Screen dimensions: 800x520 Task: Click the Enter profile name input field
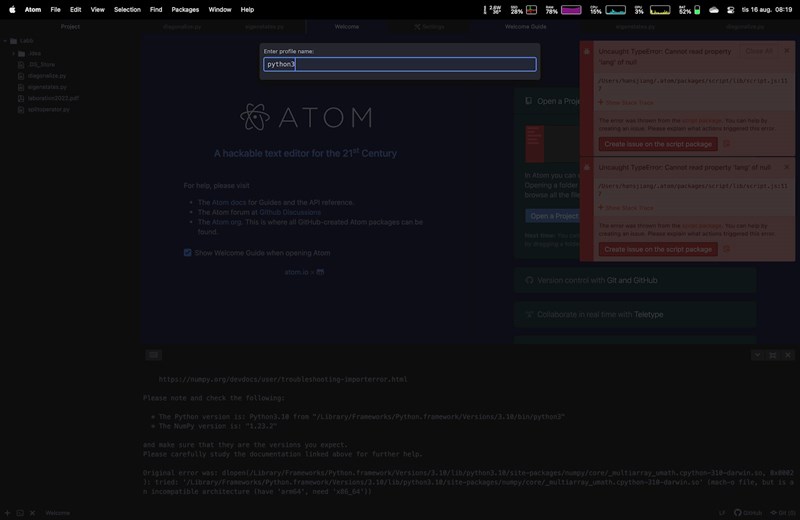click(399, 64)
